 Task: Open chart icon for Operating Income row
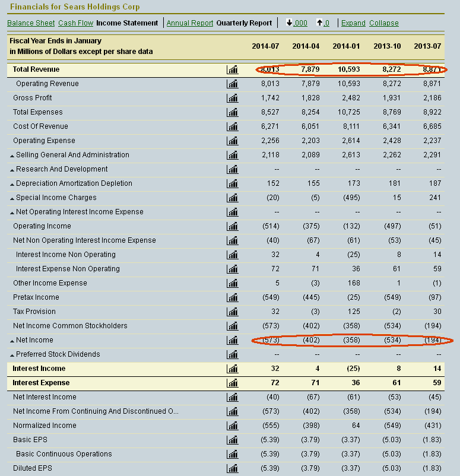pyautogui.click(x=233, y=227)
